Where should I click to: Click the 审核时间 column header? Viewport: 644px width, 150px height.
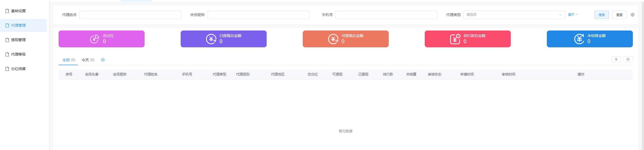point(508,74)
